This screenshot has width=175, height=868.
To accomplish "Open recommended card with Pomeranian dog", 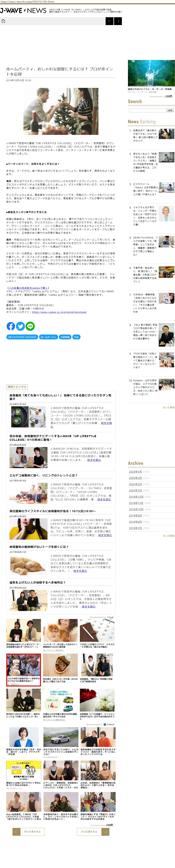I will point(60,635).
